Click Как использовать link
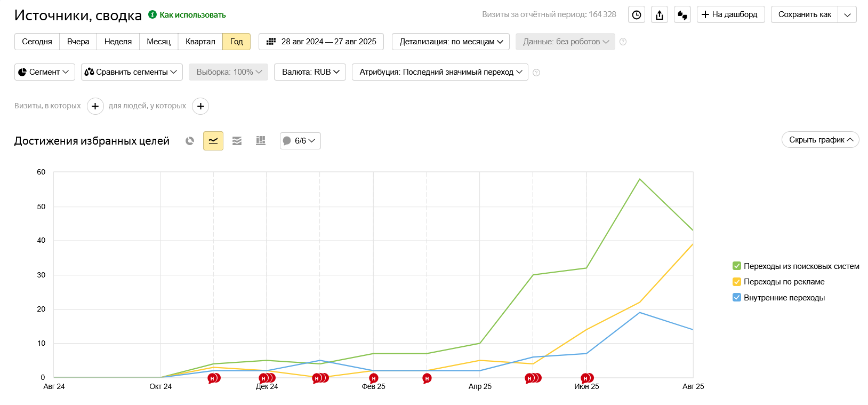The image size is (868, 405). 192,15
